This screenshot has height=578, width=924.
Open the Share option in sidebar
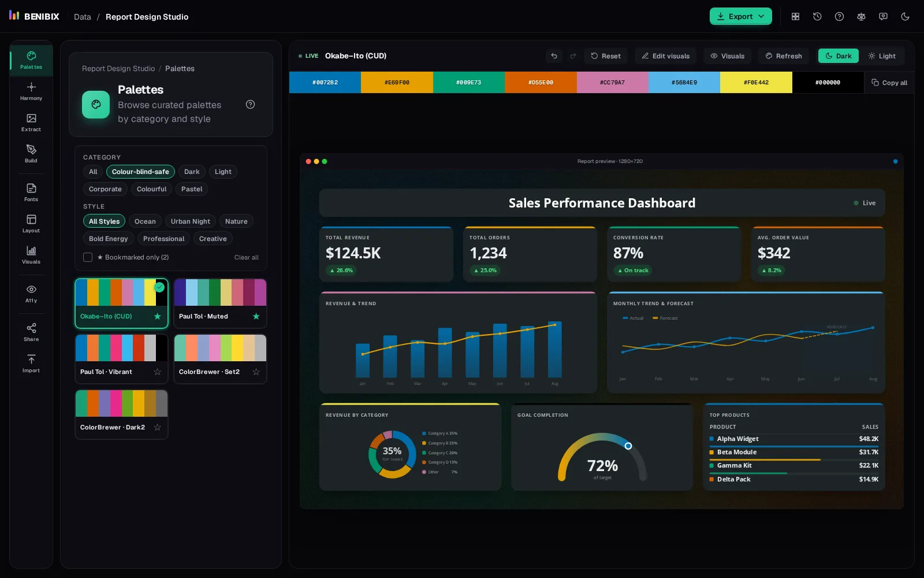(x=31, y=332)
